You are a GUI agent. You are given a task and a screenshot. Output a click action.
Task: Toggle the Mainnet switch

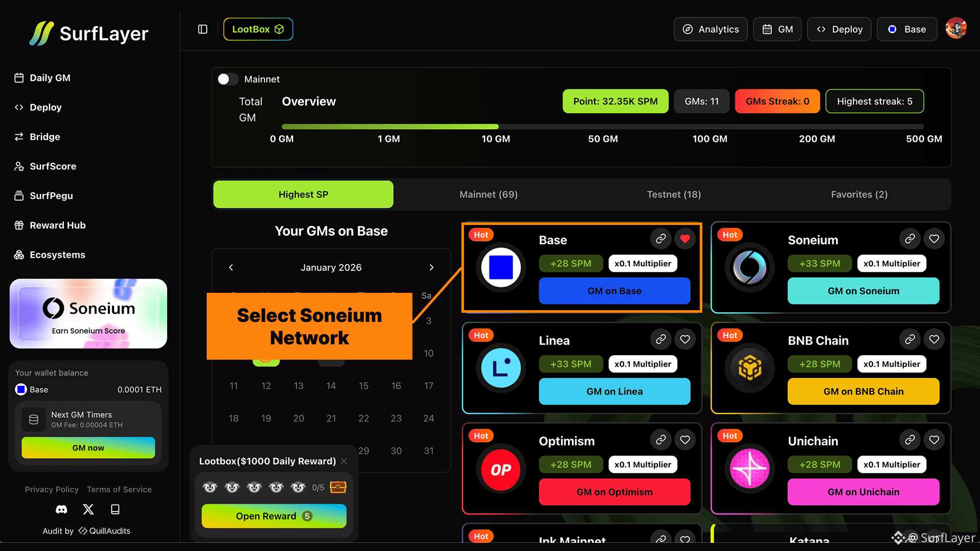tap(228, 79)
